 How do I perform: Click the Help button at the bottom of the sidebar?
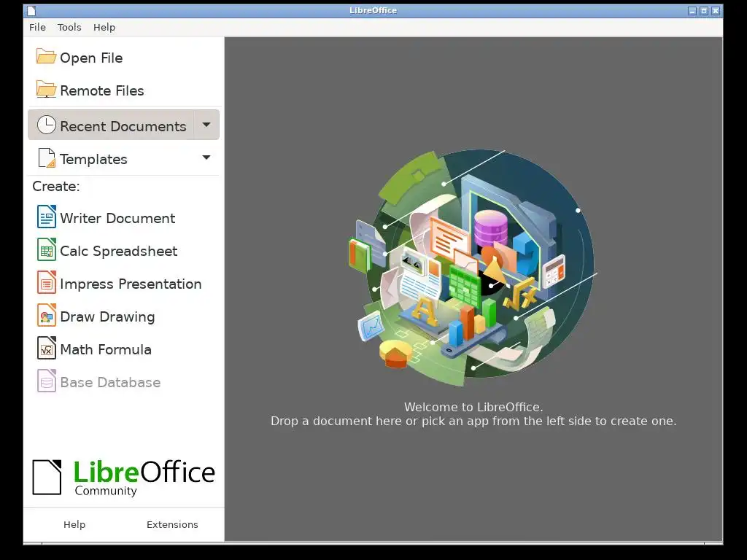(74, 524)
